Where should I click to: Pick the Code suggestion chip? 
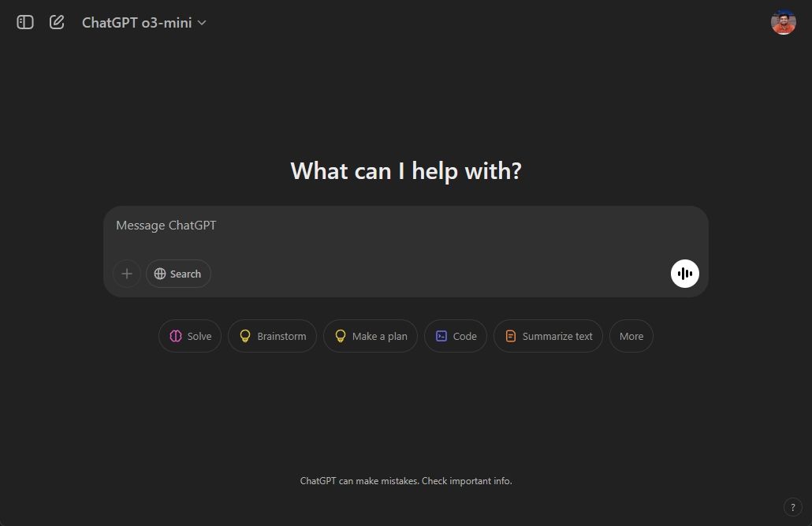(x=456, y=336)
